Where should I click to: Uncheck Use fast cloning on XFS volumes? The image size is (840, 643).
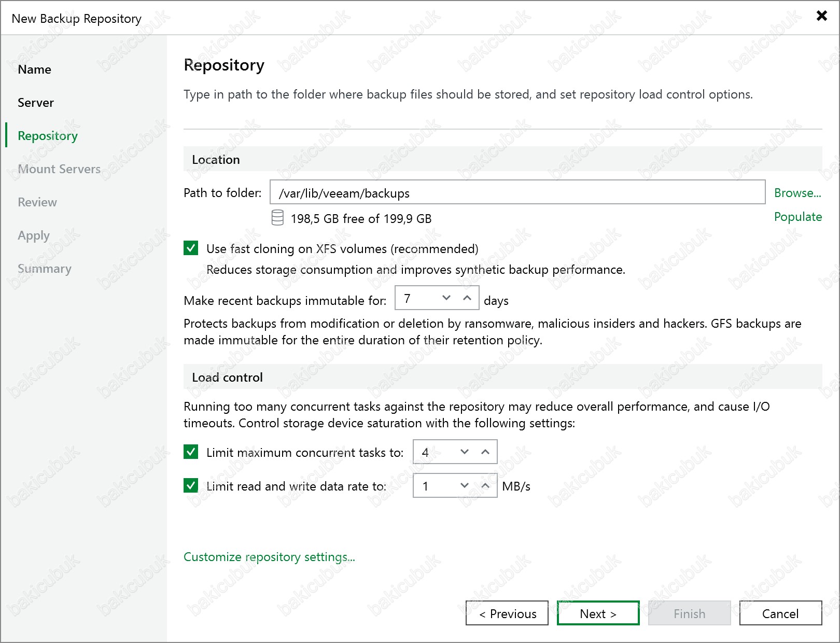tap(191, 248)
